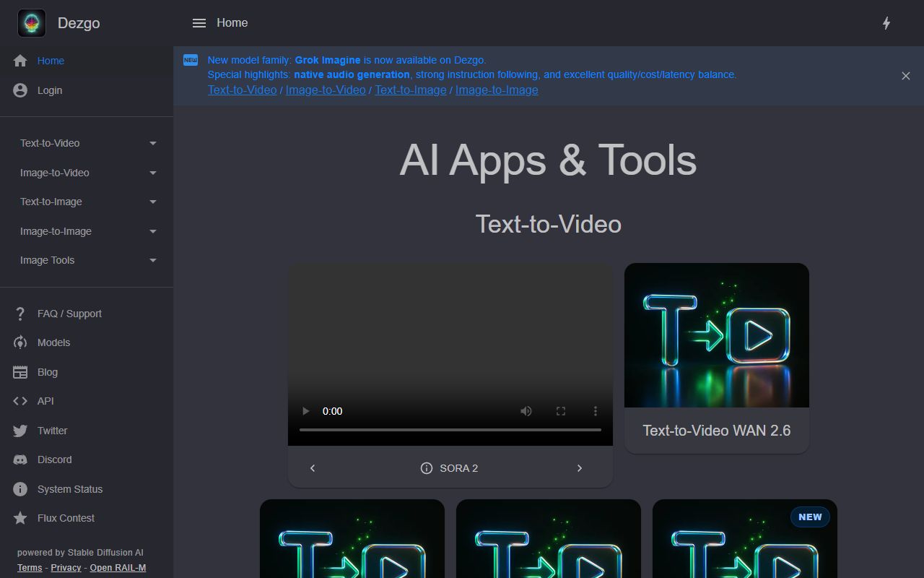Viewport: 924px width, 578px height.
Task: Open the Models section via its icon
Action: point(19,342)
